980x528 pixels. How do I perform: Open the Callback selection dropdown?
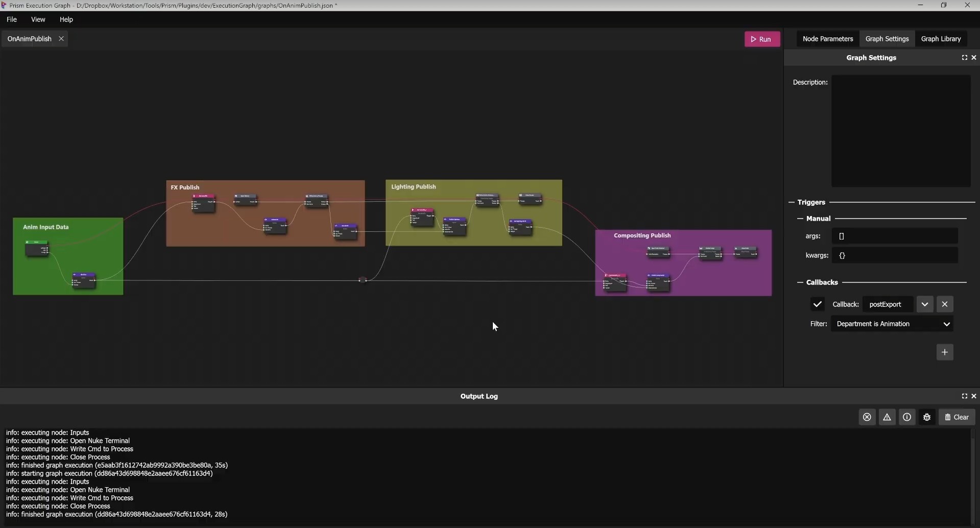coord(924,304)
